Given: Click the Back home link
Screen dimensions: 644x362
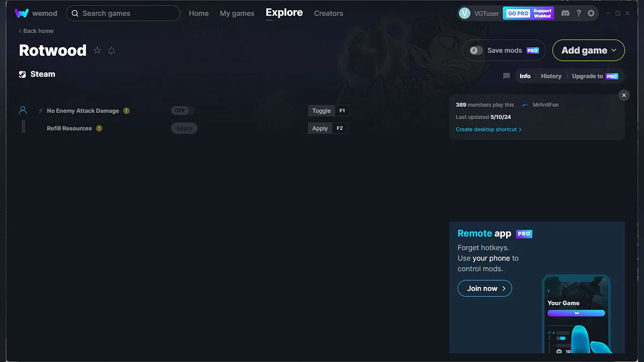Looking at the screenshot, I should 36,31.
